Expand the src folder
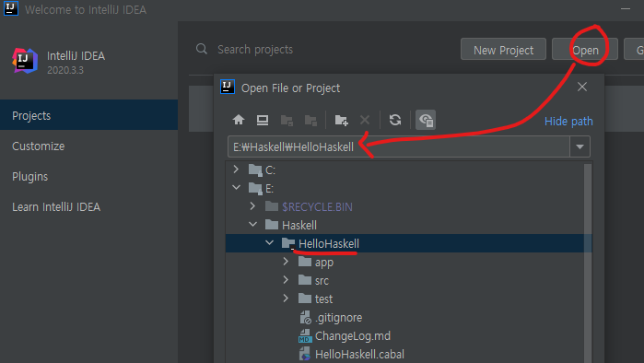The image size is (644, 363). point(286,280)
